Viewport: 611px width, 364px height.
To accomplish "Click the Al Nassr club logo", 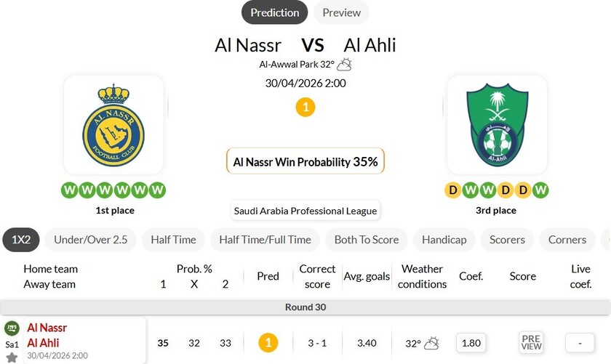I will click(113, 125).
